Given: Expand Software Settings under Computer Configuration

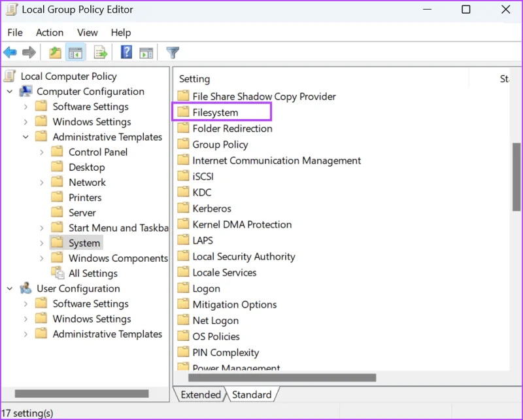Looking at the screenshot, I should click(x=25, y=107).
